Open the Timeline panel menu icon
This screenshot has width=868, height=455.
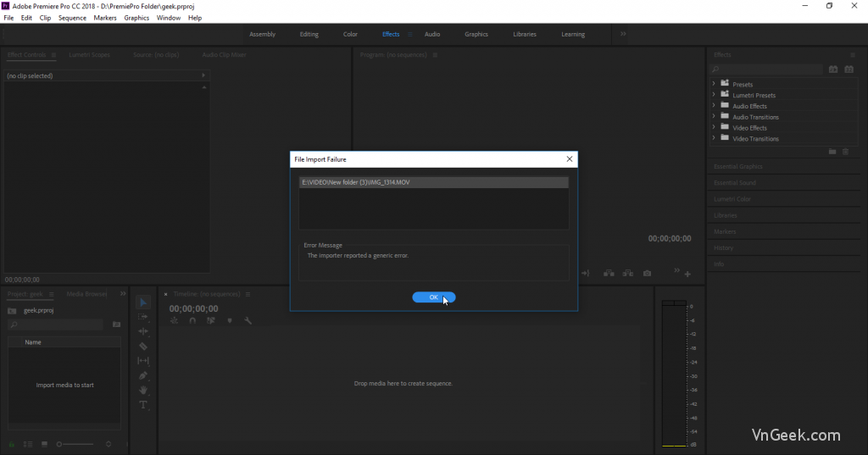[x=248, y=294]
